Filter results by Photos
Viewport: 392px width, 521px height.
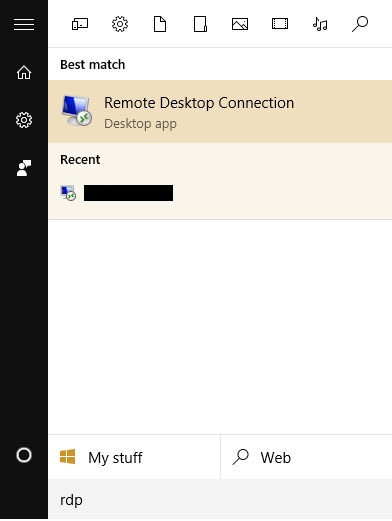(240, 24)
